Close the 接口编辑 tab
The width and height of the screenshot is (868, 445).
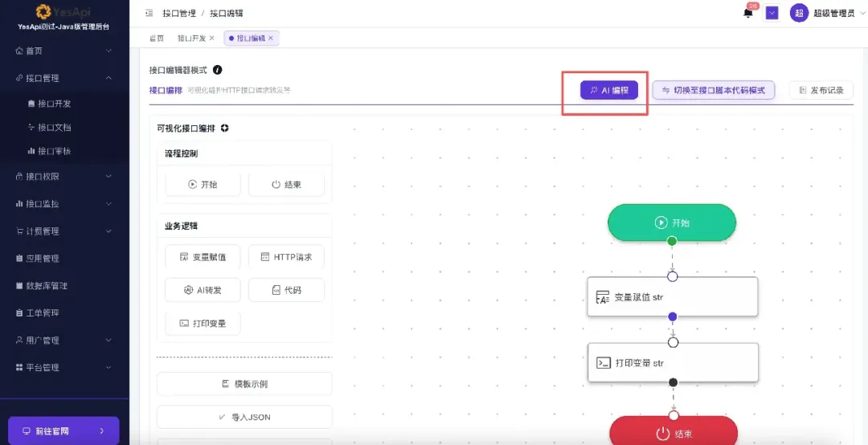[x=271, y=39]
